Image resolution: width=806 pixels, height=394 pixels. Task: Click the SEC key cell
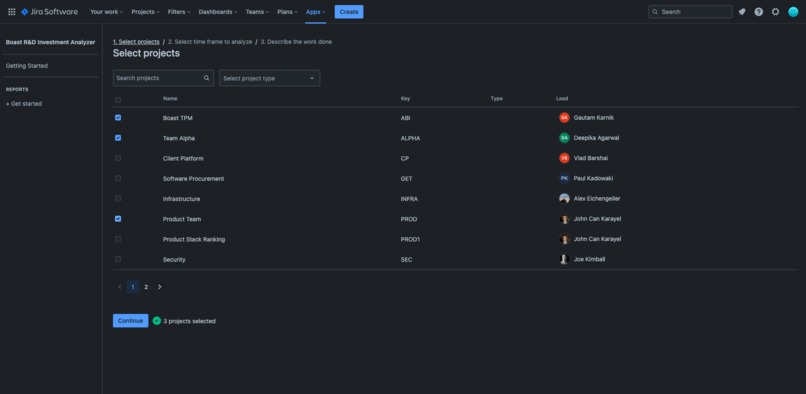coord(407,260)
